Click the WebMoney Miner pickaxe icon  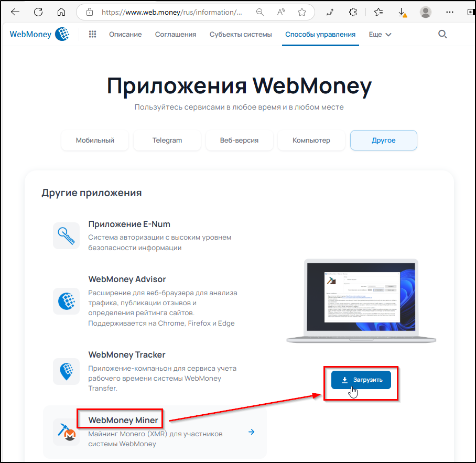click(66, 432)
